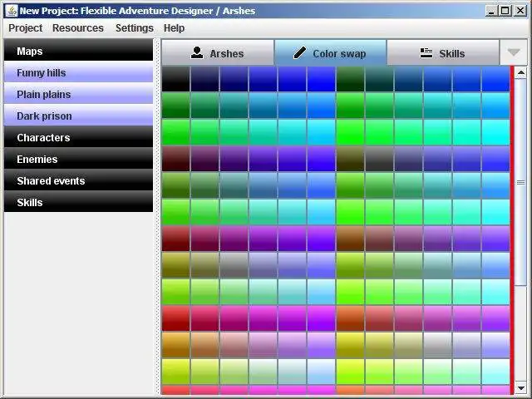Expand the Skills section in sidebar
The image size is (532, 399).
(78, 203)
